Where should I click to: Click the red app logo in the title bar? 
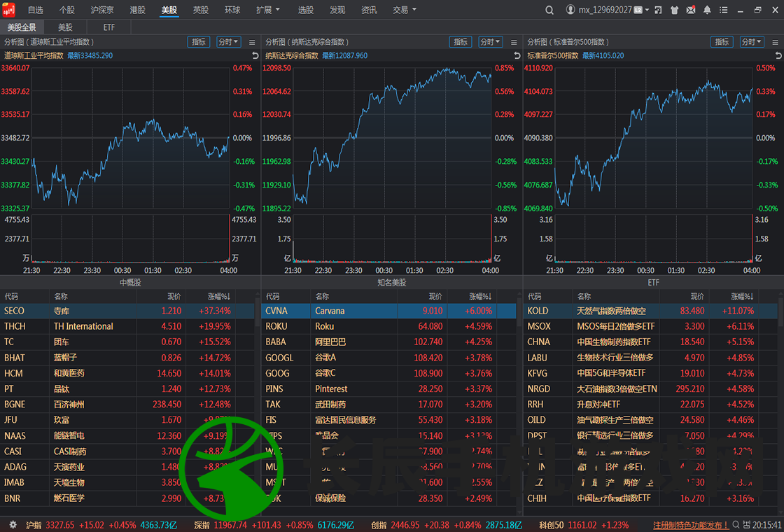[10, 10]
